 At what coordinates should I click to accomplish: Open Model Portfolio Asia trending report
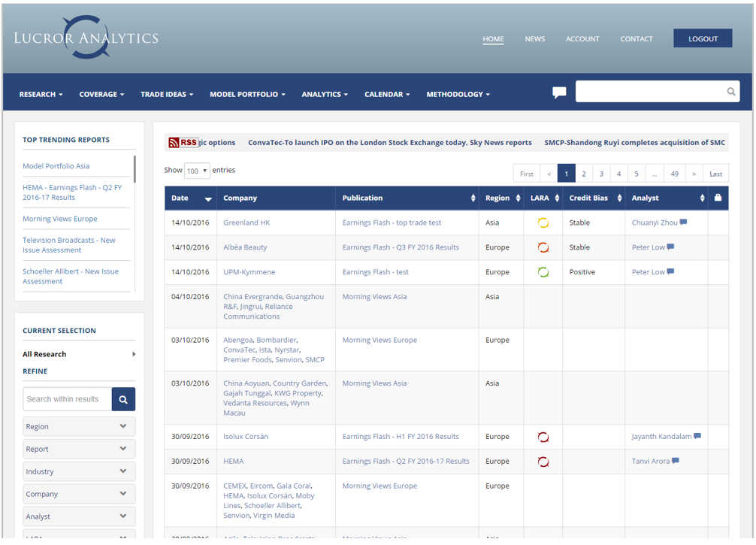click(56, 166)
